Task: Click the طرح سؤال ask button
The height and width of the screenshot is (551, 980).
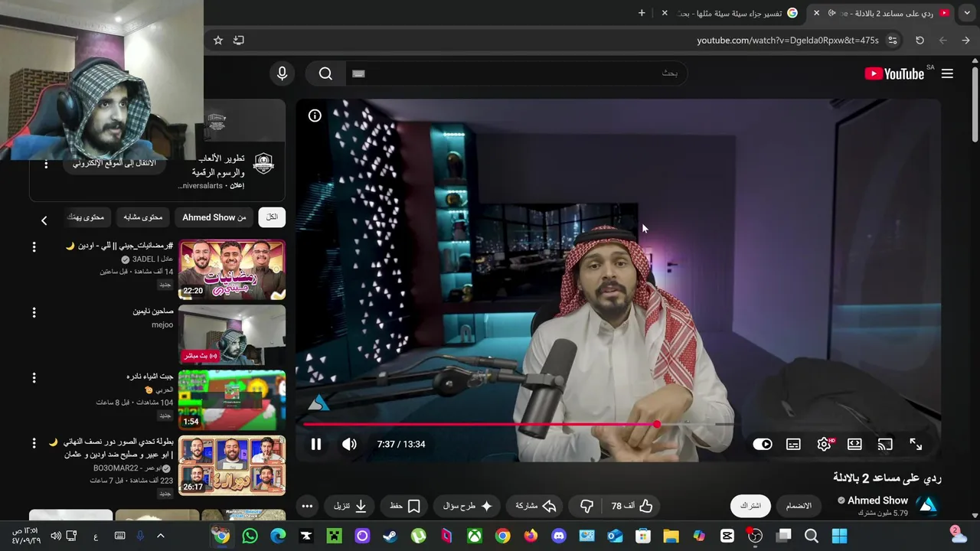Action: click(x=468, y=506)
